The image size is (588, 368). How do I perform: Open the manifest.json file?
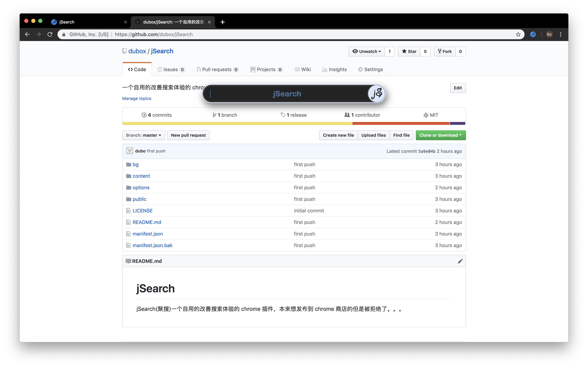point(148,234)
